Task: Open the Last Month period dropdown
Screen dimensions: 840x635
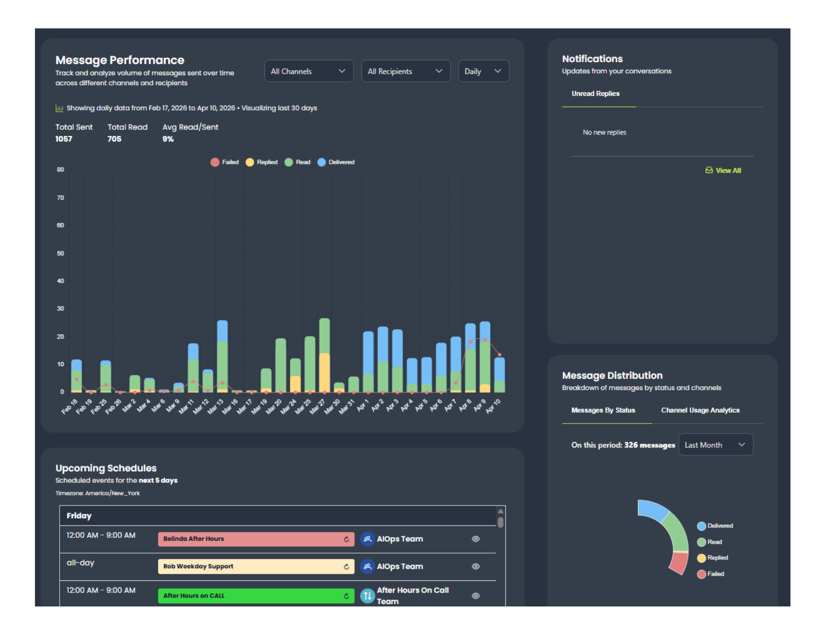Action: pos(715,445)
